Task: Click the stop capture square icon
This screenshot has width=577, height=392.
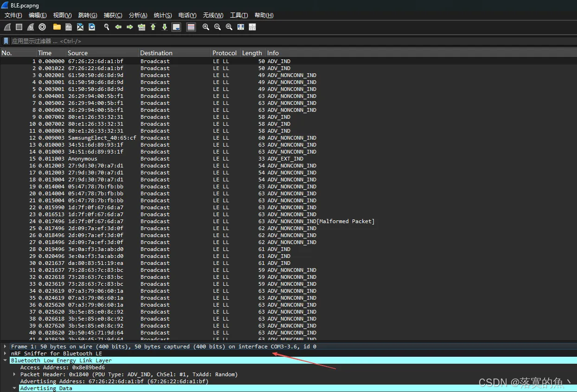Action: click(x=19, y=27)
